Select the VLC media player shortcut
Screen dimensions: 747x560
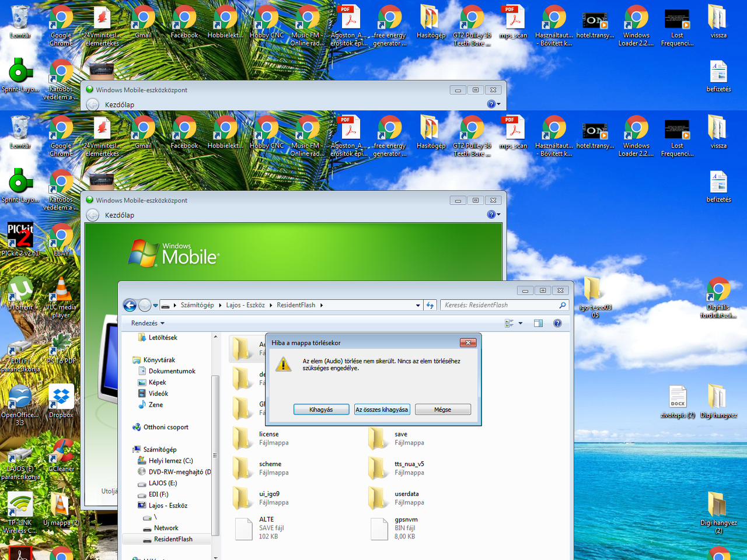tap(61, 297)
